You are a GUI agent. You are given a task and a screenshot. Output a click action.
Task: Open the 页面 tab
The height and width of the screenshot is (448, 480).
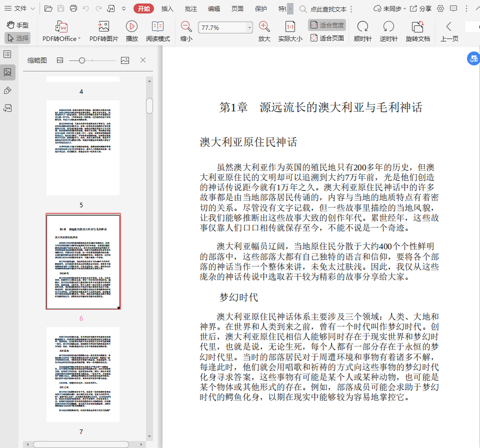coord(237,9)
